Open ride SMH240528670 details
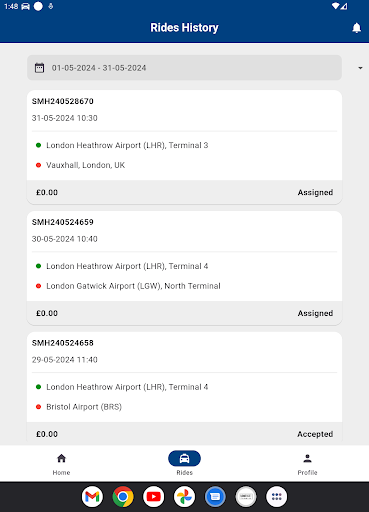 (x=184, y=147)
